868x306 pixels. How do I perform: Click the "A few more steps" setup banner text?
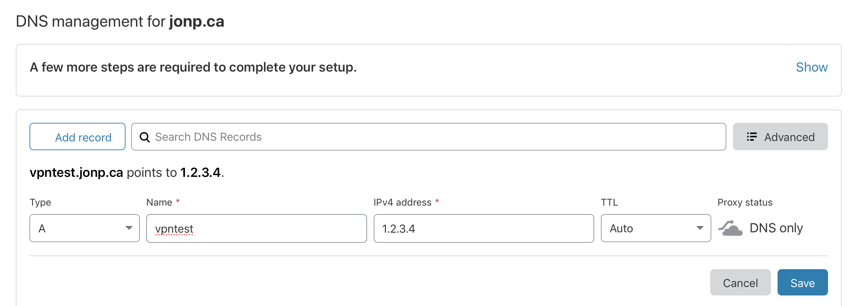(x=193, y=67)
